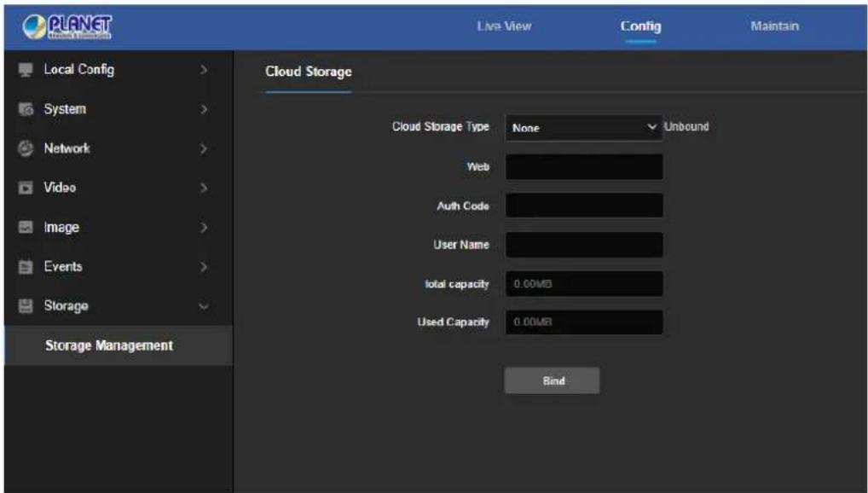Click the Local Config monitor icon

[26, 70]
